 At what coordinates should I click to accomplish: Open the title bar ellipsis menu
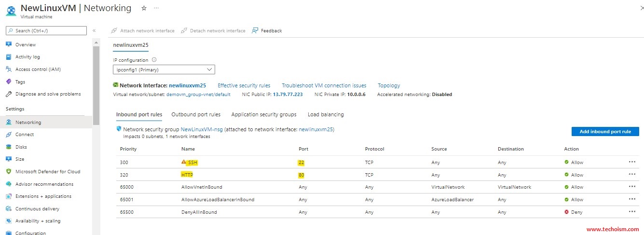156,8
